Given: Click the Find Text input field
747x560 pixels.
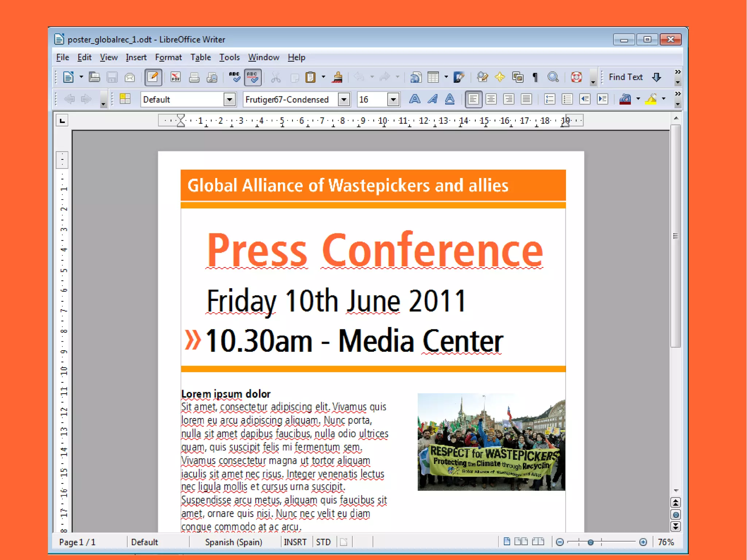Looking at the screenshot, I should [626, 77].
